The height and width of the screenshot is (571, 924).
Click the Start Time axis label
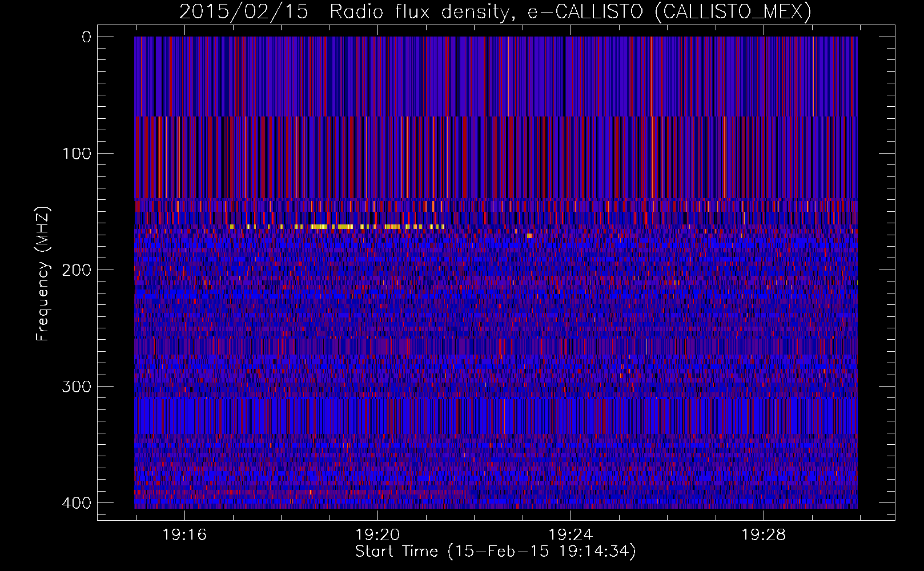[496, 552]
